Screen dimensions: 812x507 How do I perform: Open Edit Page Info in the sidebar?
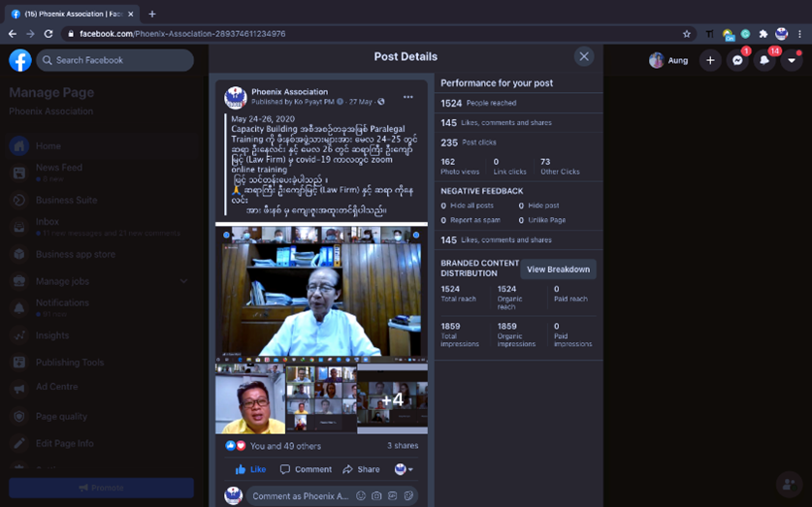pos(101,443)
